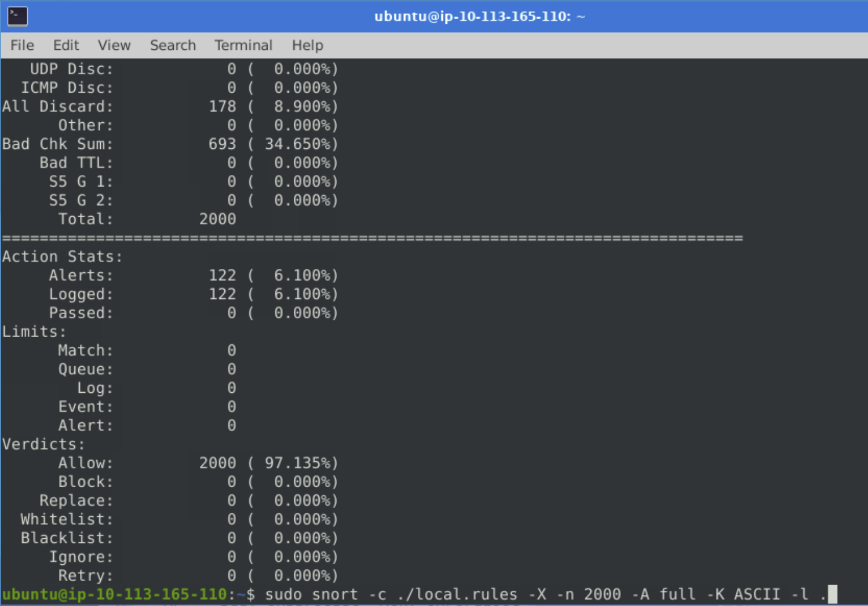The image size is (868, 606).
Task: Click the 'Queue:' label
Action: tap(86, 369)
